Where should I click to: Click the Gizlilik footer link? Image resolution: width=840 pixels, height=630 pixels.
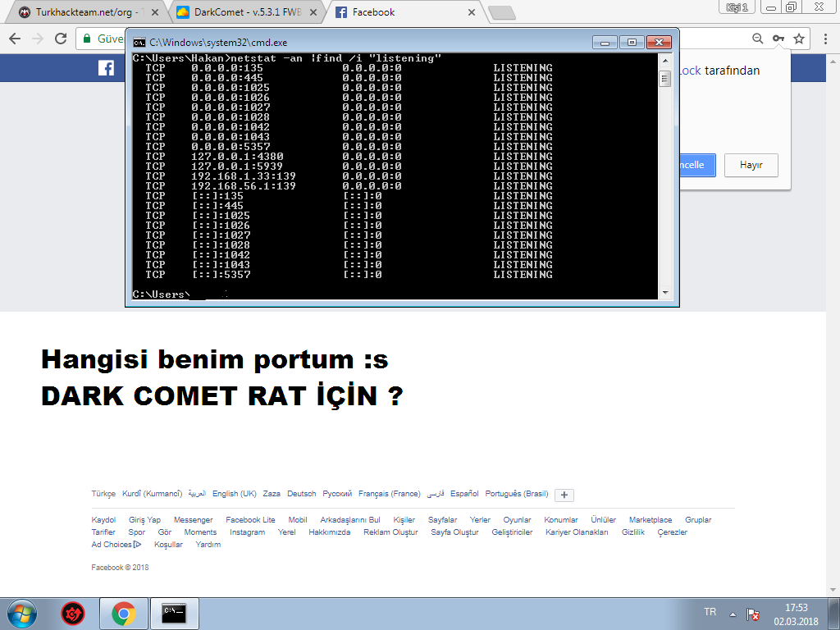pyautogui.click(x=633, y=532)
